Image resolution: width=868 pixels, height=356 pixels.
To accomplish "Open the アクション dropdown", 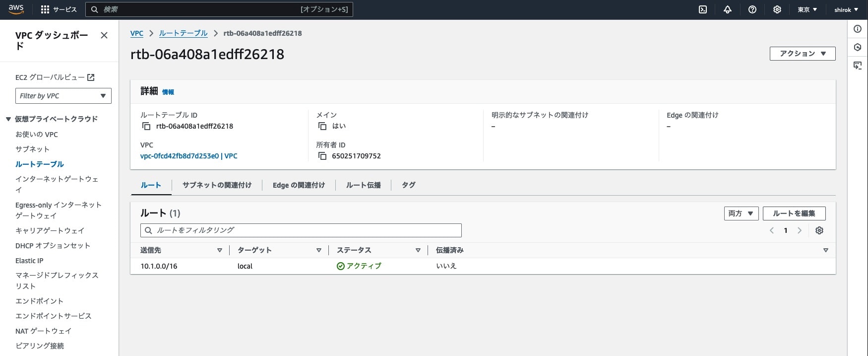I will point(803,54).
